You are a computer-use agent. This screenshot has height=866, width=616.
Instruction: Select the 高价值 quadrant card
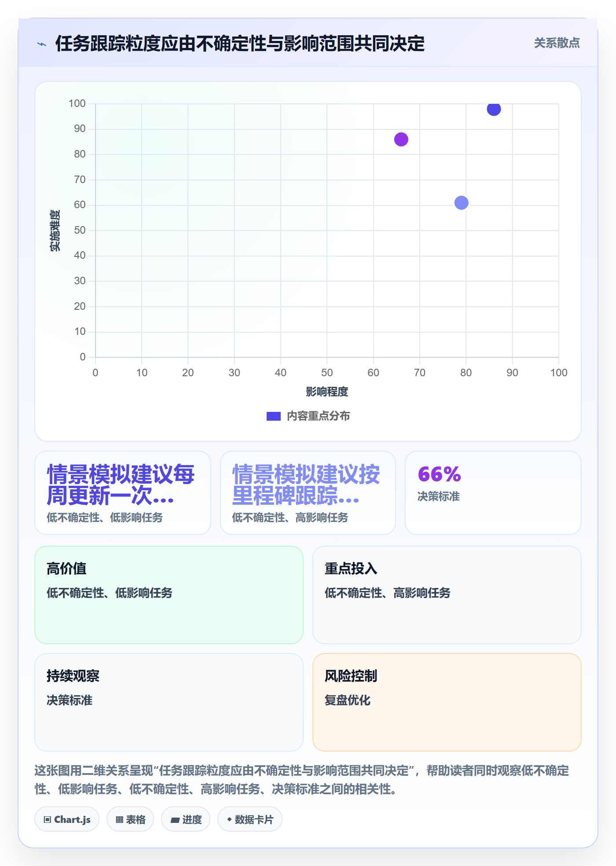point(169,595)
